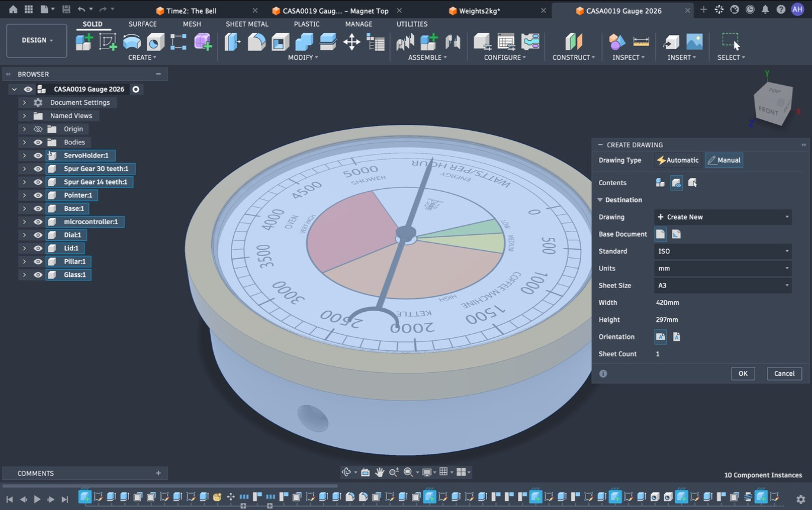
Task: Click the Joint tool icon
Action: click(453, 42)
